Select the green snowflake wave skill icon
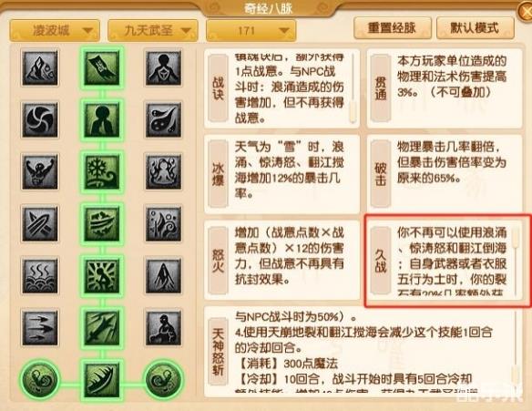Screen dimensions: 532x411 [x=102, y=172]
